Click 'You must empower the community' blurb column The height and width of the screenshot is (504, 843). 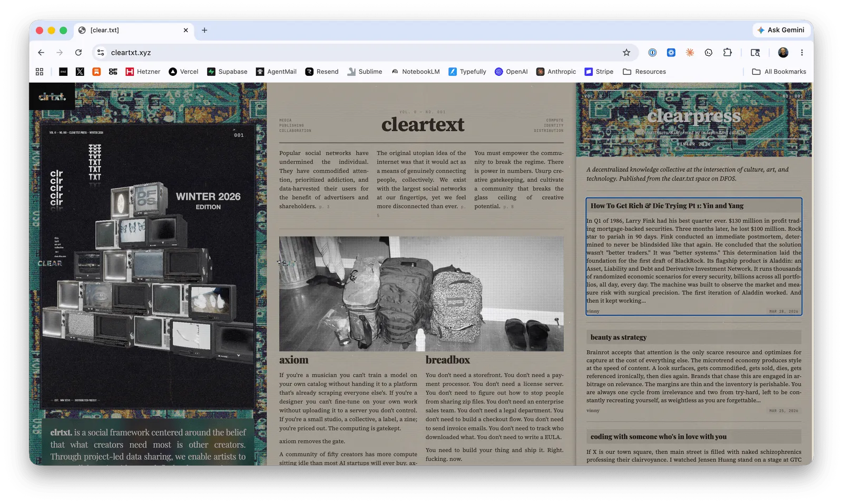(x=519, y=180)
